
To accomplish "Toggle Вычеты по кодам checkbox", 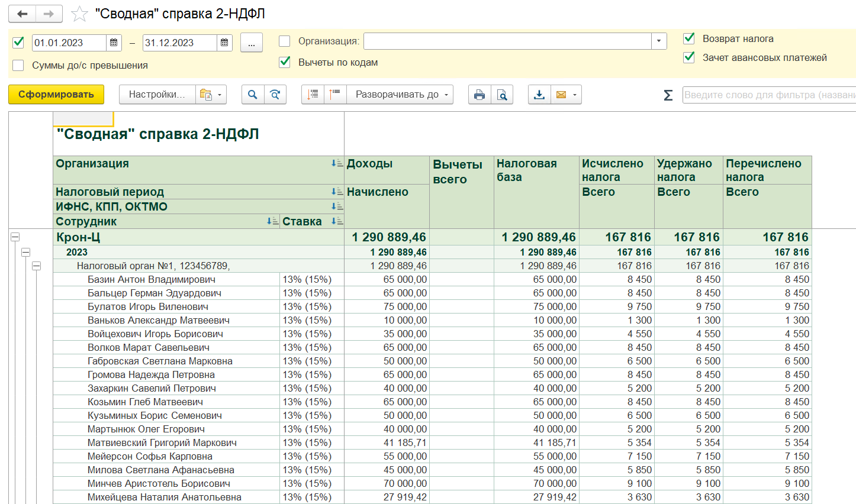I will click(285, 62).
